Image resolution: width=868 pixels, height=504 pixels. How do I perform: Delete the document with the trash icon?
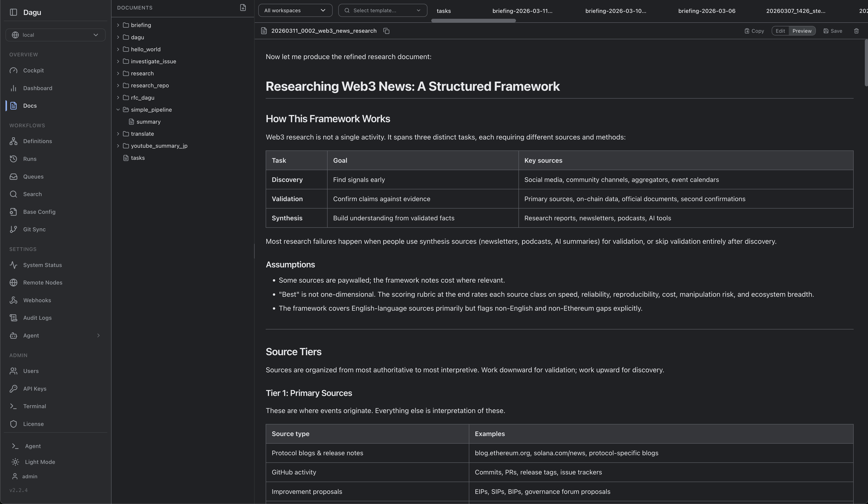point(856,31)
